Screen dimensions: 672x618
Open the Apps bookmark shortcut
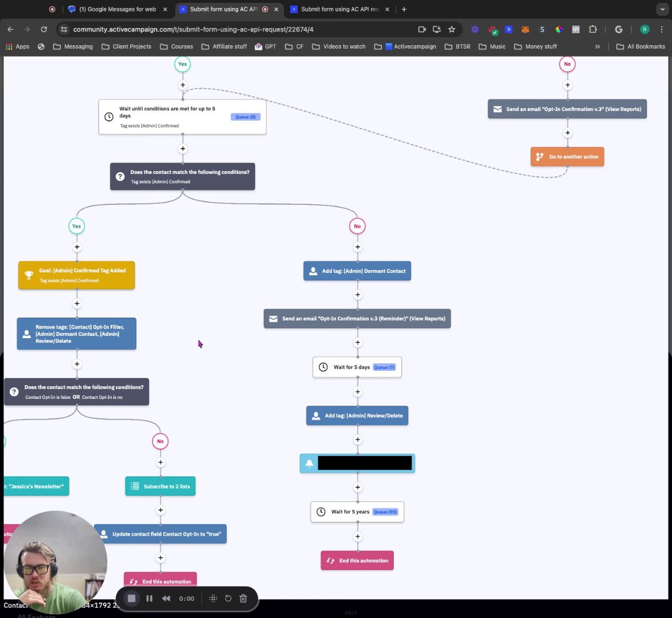(x=18, y=46)
